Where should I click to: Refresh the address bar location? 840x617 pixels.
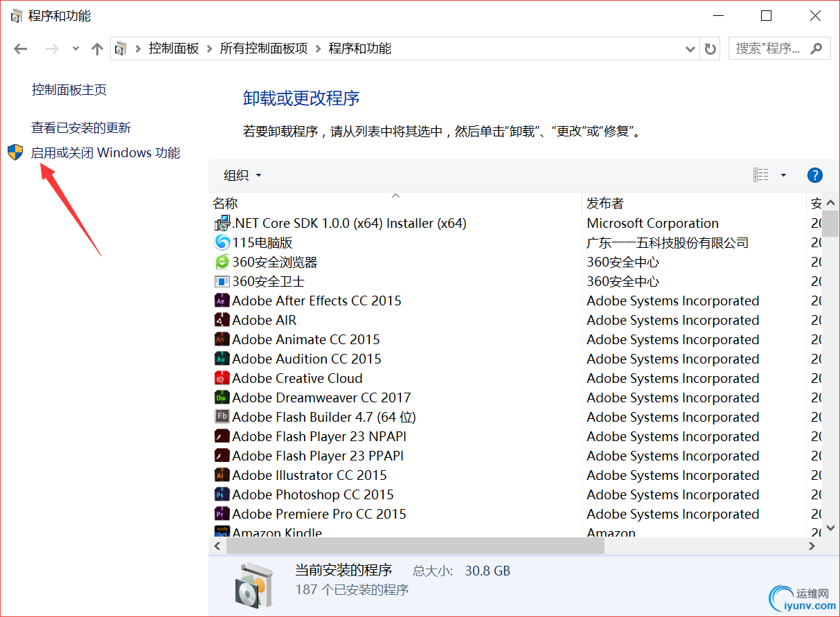point(710,48)
